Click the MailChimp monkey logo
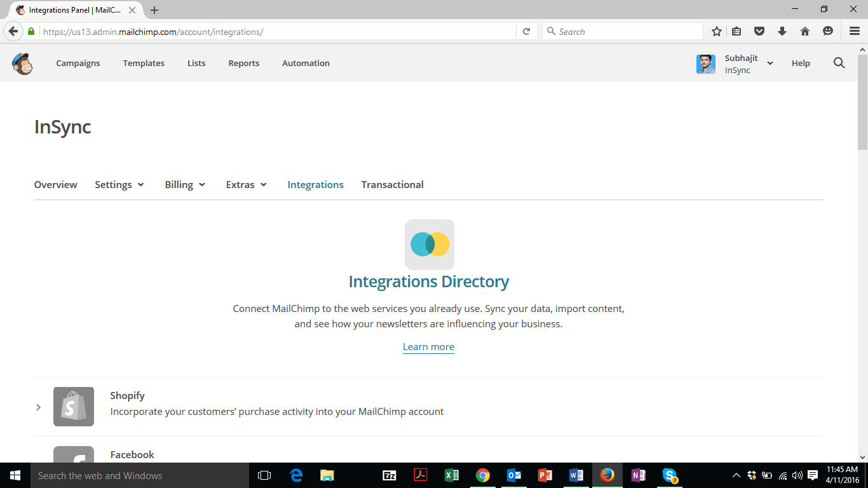Viewport: 868px width, 488px height. click(22, 64)
